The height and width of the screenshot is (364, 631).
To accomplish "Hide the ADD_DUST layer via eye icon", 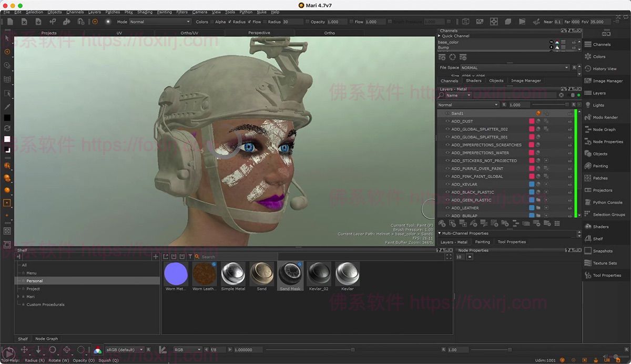I will tap(447, 121).
